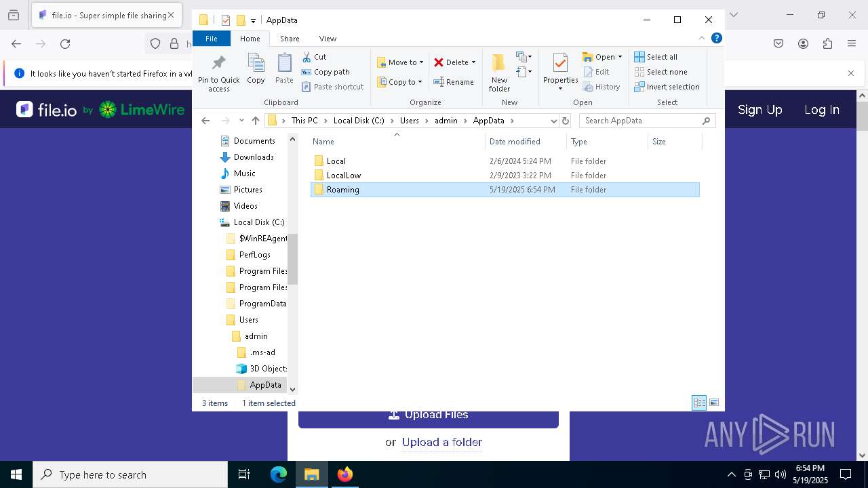Viewport: 868px width, 488px height.
Task: Open Explorer help question mark icon
Action: click(x=716, y=39)
